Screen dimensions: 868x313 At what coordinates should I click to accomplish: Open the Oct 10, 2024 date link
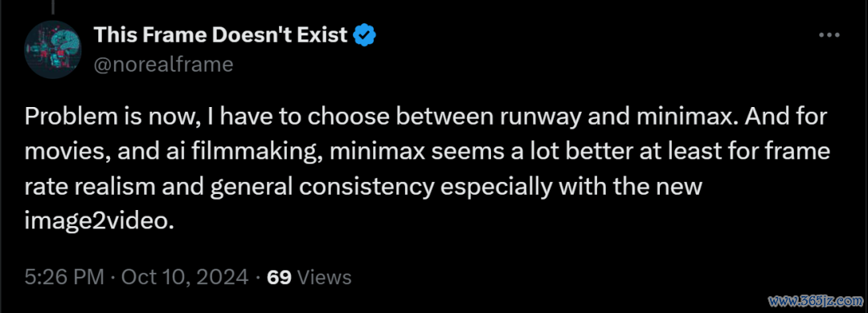pyautogui.click(x=184, y=277)
